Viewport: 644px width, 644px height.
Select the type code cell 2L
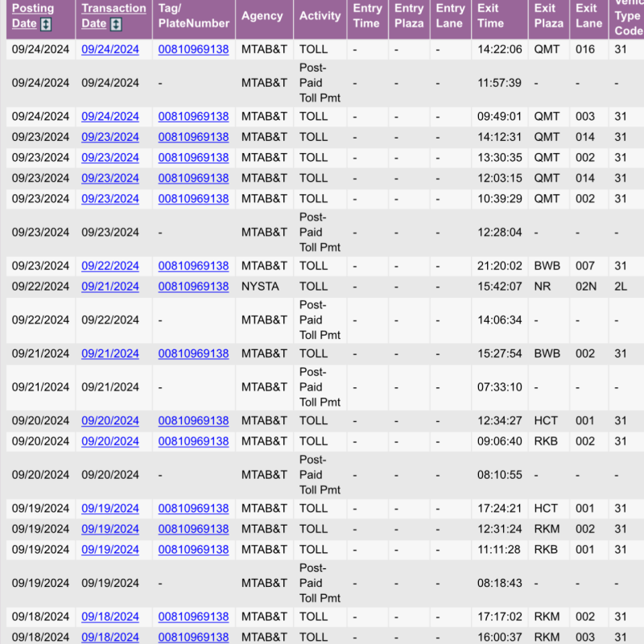[626, 287]
